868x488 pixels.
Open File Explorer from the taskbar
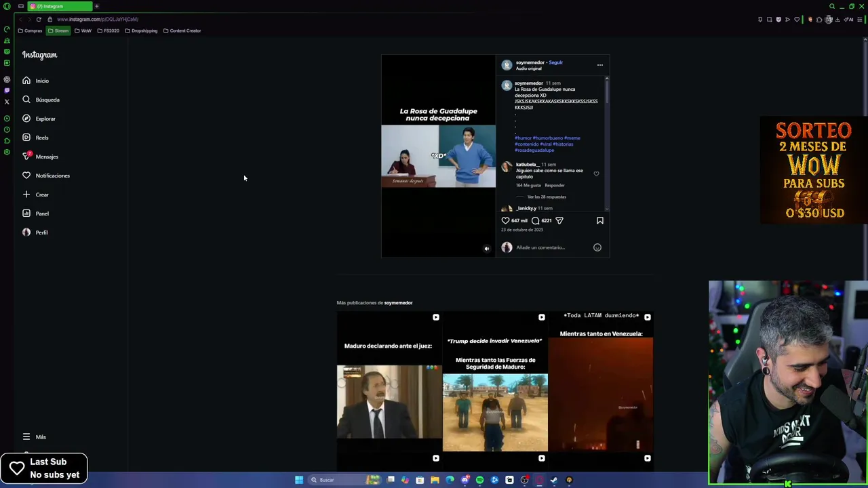coord(435,480)
